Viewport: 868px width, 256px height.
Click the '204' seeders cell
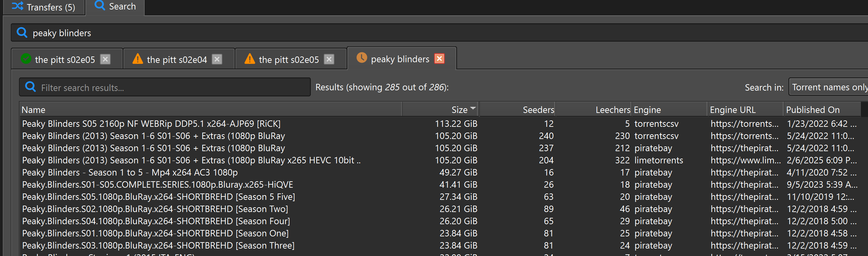[546, 160]
